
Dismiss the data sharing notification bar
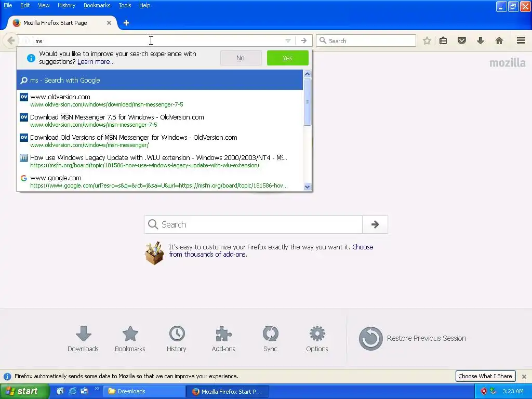tap(524, 376)
